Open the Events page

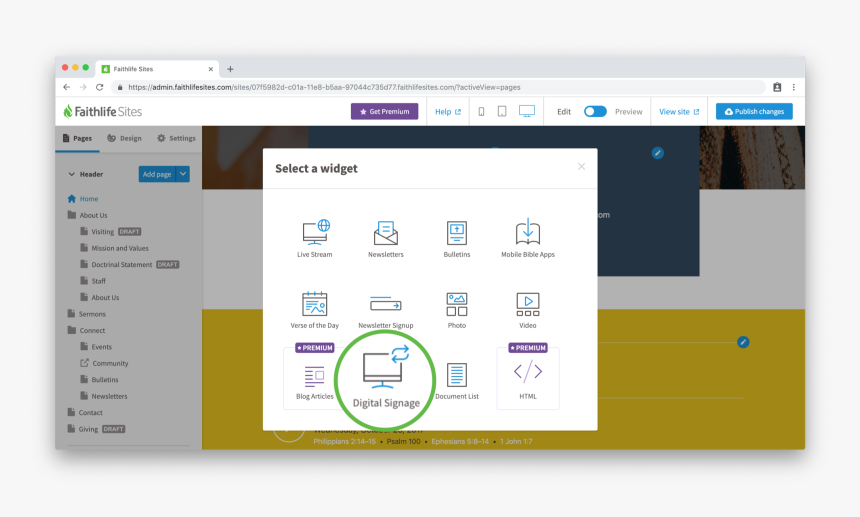(96, 346)
